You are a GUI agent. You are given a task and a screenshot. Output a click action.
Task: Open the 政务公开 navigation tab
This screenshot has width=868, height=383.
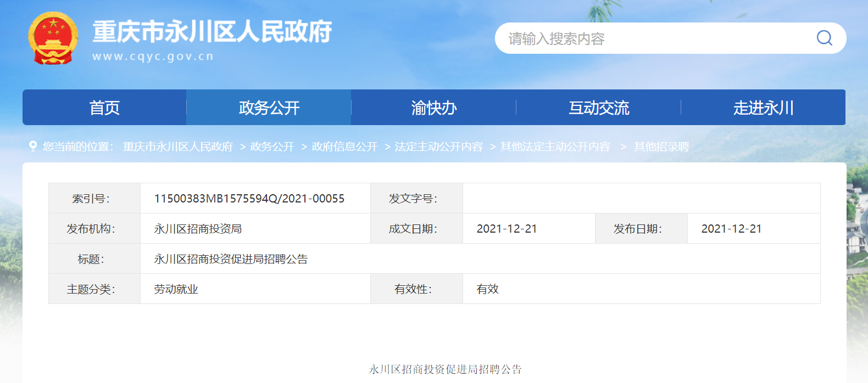point(269,108)
